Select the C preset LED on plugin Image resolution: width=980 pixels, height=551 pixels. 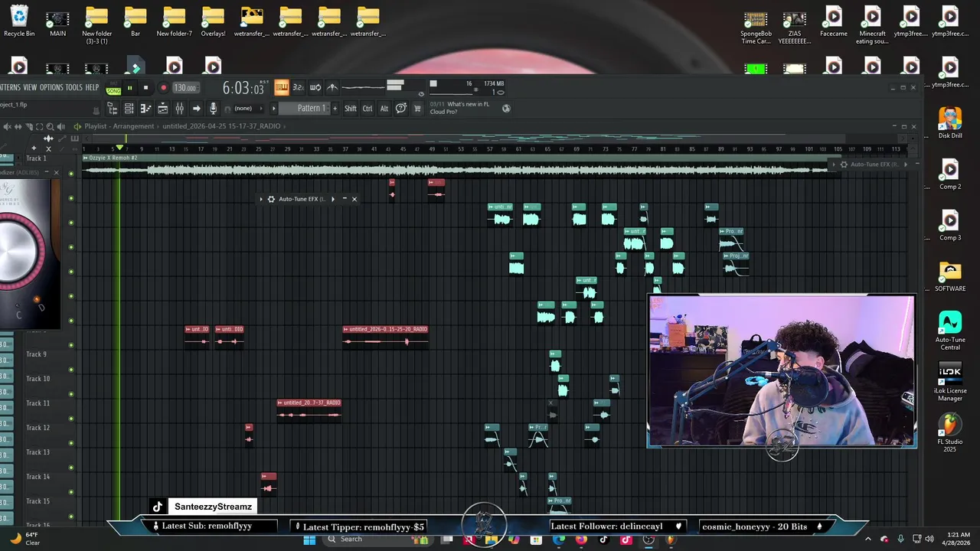(x=18, y=305)
